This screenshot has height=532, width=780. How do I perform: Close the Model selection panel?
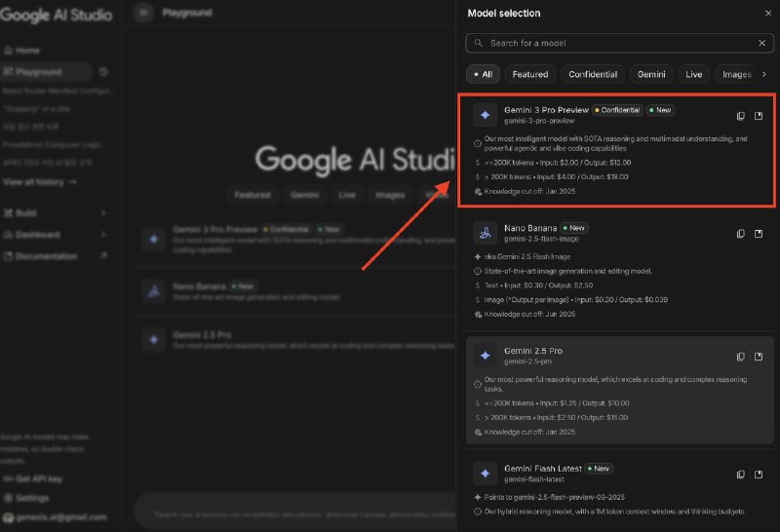click(x=767, y=13)
